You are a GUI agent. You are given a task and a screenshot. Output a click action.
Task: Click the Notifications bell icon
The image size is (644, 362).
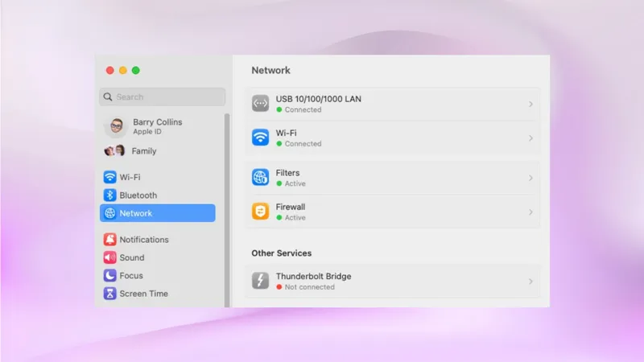(x=109, y=239)
